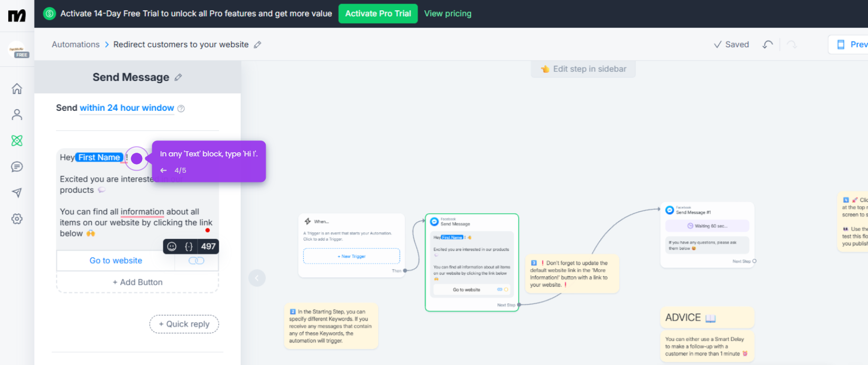Viewport: 868px width, 365px height.
Task: Click link icon on Go to website button
Action: (x=196, y=261)
